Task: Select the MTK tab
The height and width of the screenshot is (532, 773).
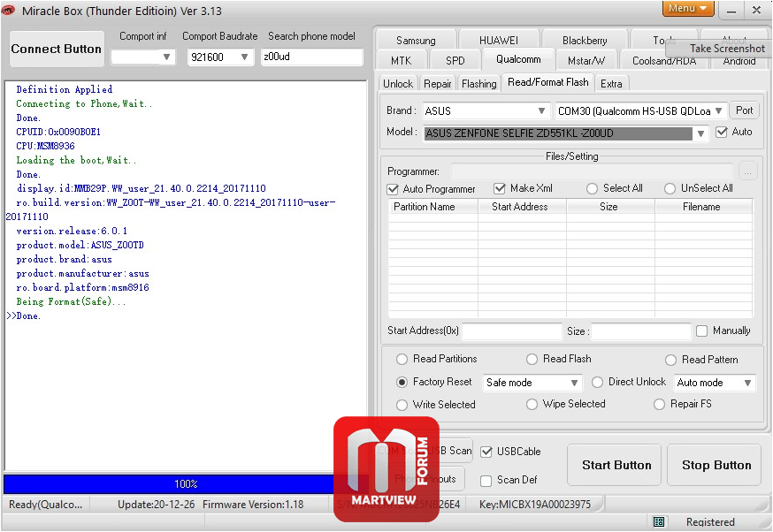Action: point(401,61)
